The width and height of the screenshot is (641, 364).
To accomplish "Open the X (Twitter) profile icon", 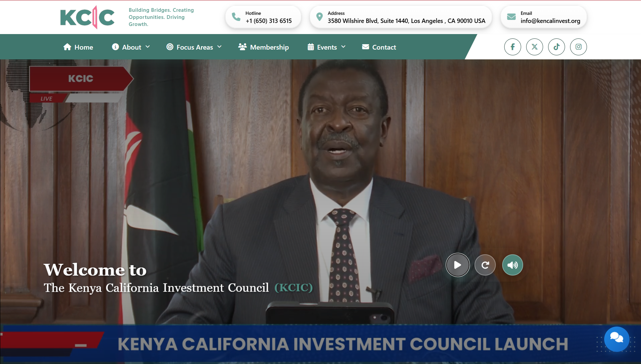I will [x=534, y=47].
